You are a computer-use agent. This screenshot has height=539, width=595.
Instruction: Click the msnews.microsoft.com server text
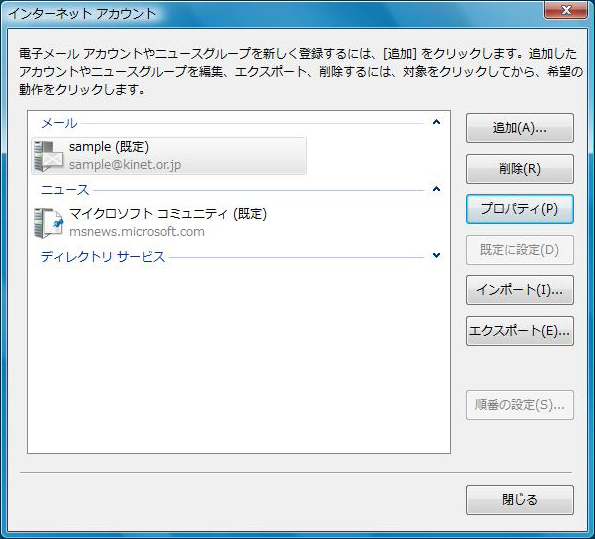[x=137, y=232]
